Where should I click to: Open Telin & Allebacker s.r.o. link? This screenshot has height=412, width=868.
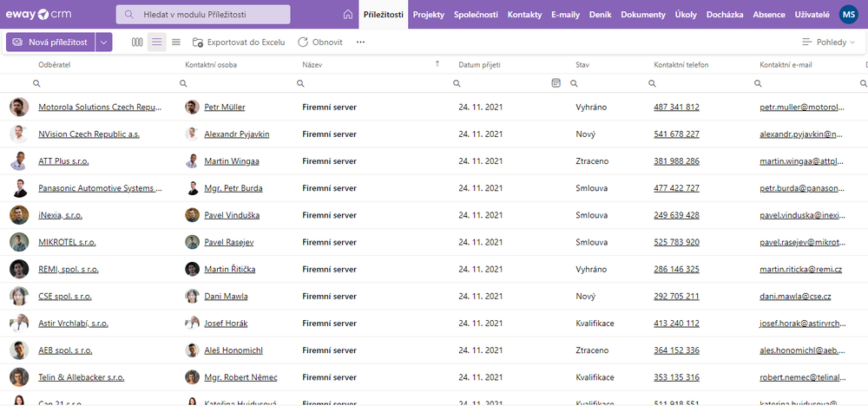pos(82,377)
